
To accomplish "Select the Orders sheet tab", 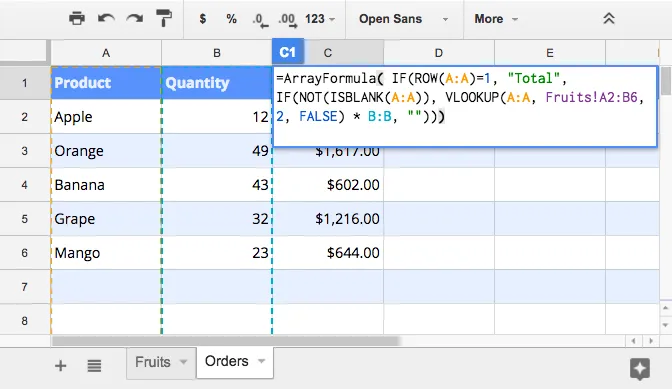I will click(226, 361).
